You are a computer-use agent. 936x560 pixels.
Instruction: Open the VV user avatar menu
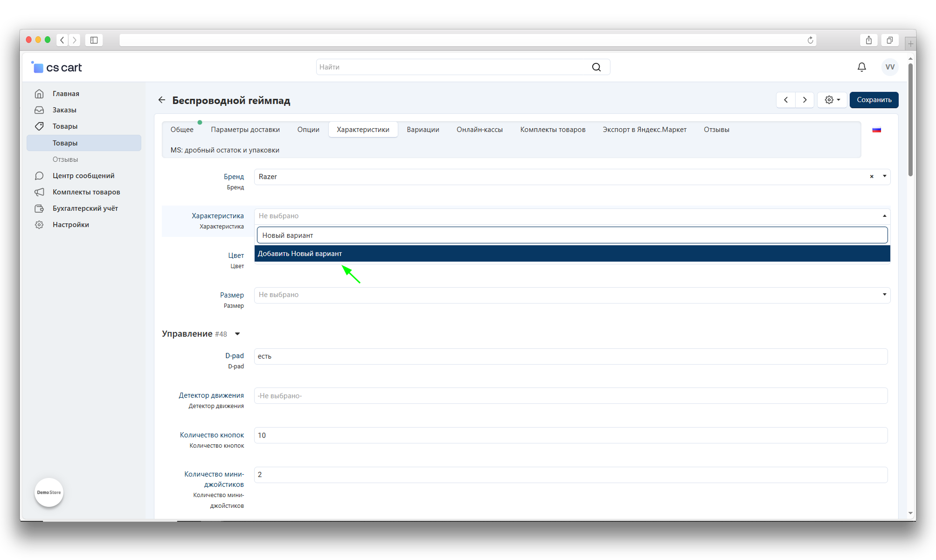(x=890, y=67)
